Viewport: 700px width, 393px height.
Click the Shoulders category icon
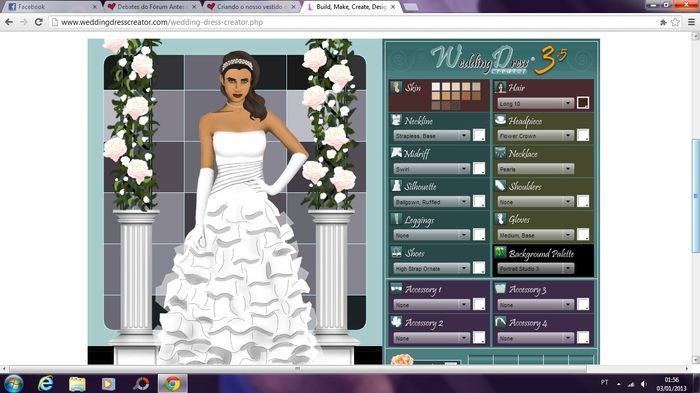click(500, 185)
